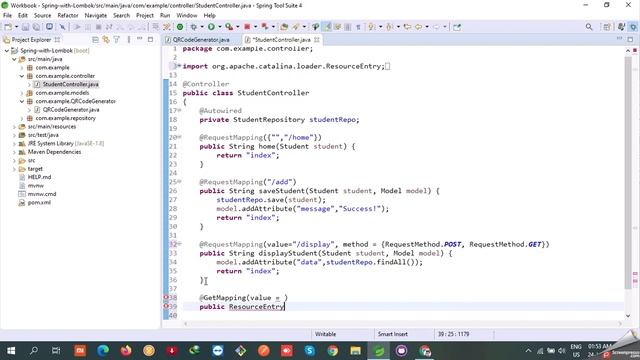Select the target folder in tree
Screen dimensions: 640x360
[x=35, y=169]
